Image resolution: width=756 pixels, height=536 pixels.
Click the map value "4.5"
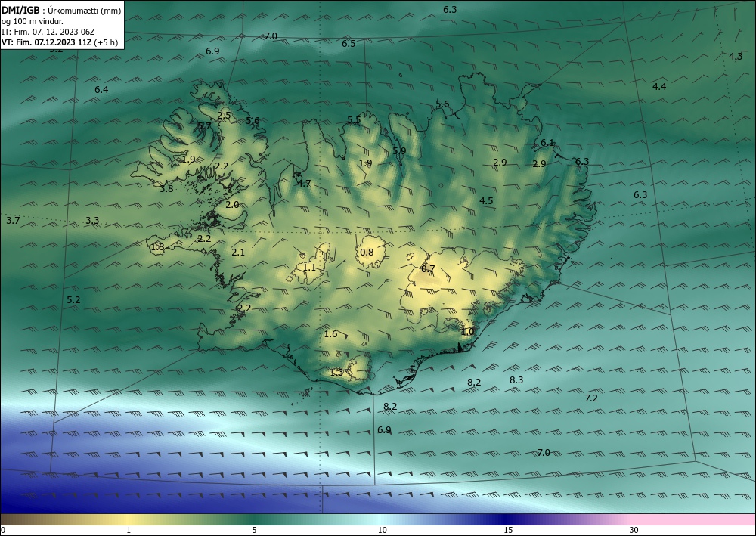point(486,201)
